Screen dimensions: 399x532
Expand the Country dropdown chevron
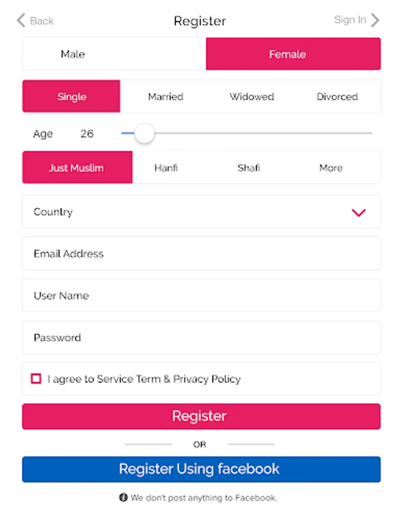pyautogui.click(x=358, y=213)
